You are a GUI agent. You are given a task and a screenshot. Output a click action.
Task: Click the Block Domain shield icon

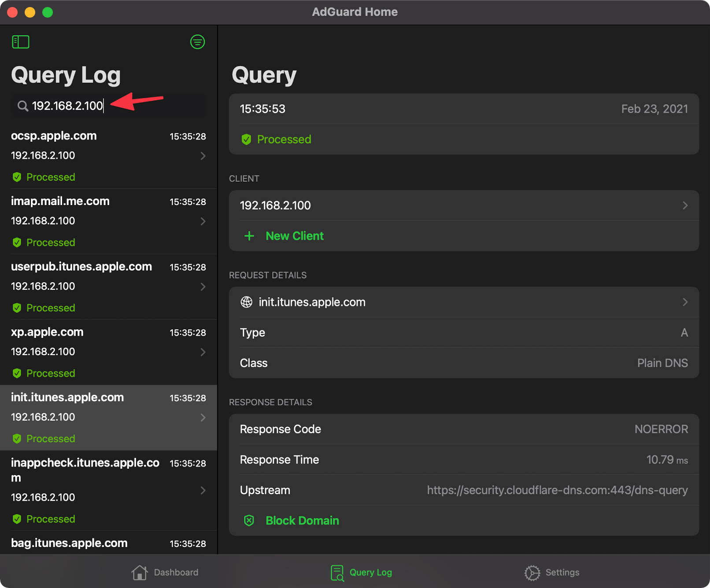[x=249, y=521]
